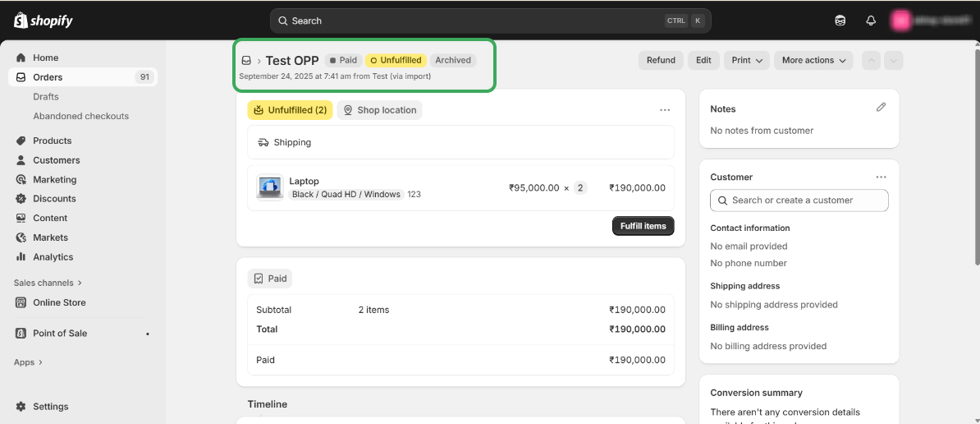Expand the More actions dropdown

[x=813, y=60]
